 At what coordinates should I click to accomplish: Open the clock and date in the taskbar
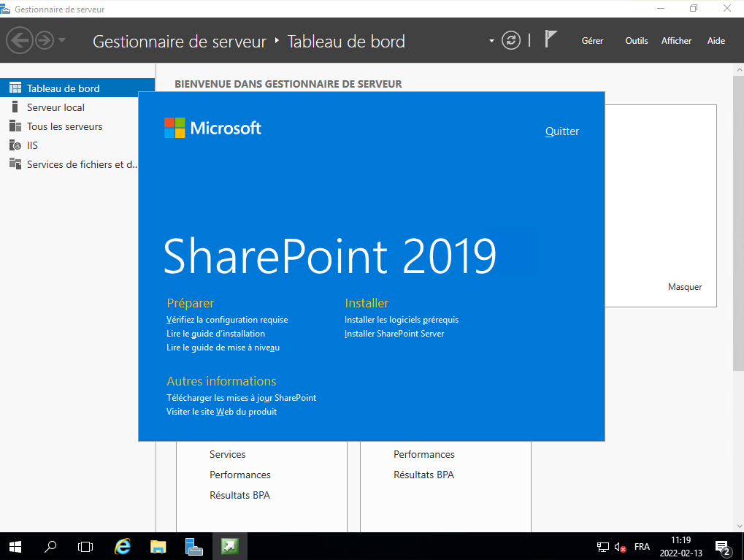681,547
